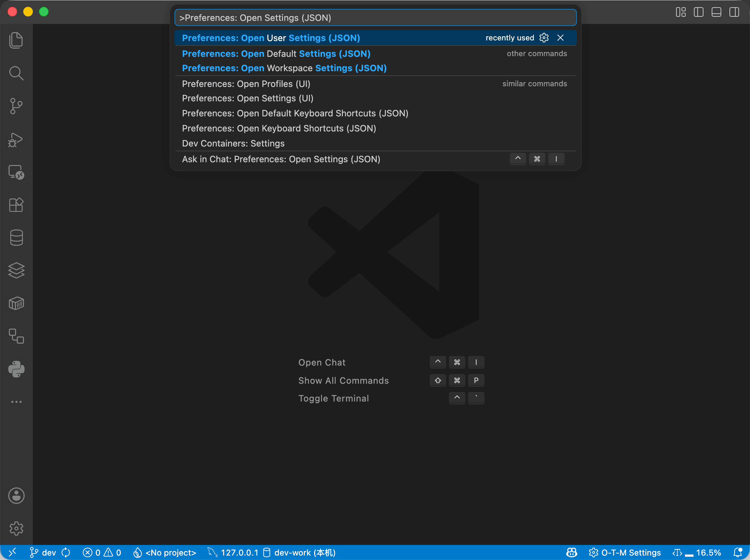Open the Database view cylinder icon
This screenshot has height=560, width=750.
(16, 238)
